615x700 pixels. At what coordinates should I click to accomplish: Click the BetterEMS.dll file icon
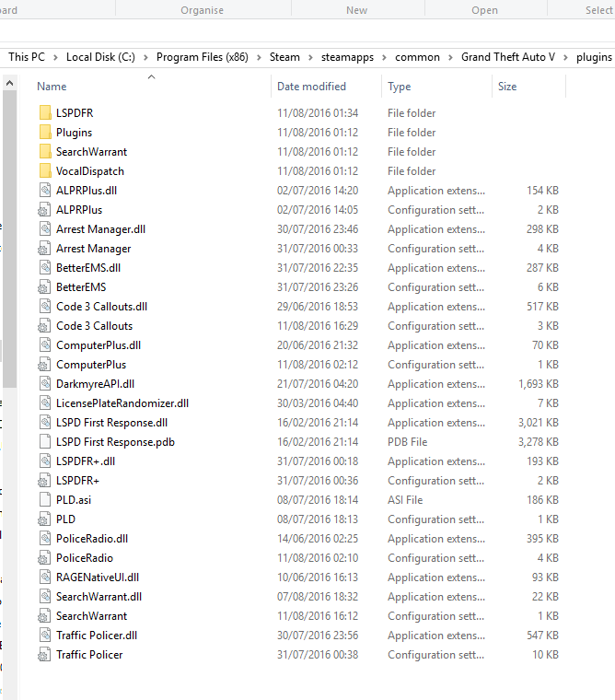point(45,268)
